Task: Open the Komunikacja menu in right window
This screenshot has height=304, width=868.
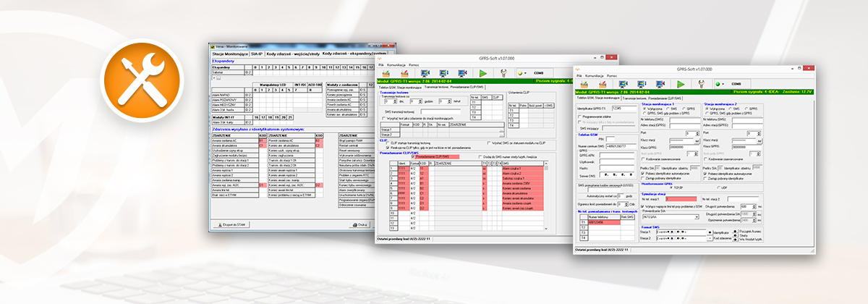Action: tap(595, 75)
